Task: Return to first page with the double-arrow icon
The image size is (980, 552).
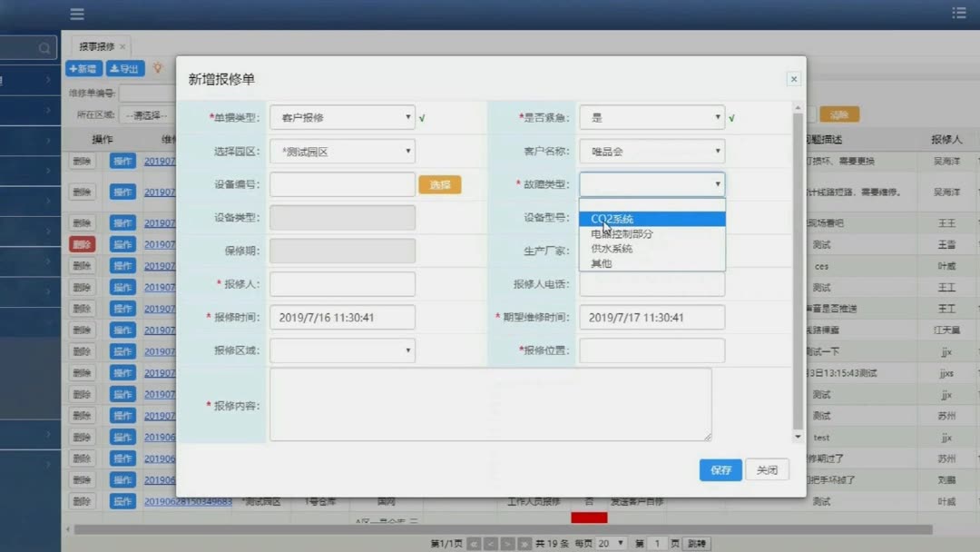Action: [x=475, y=542]
